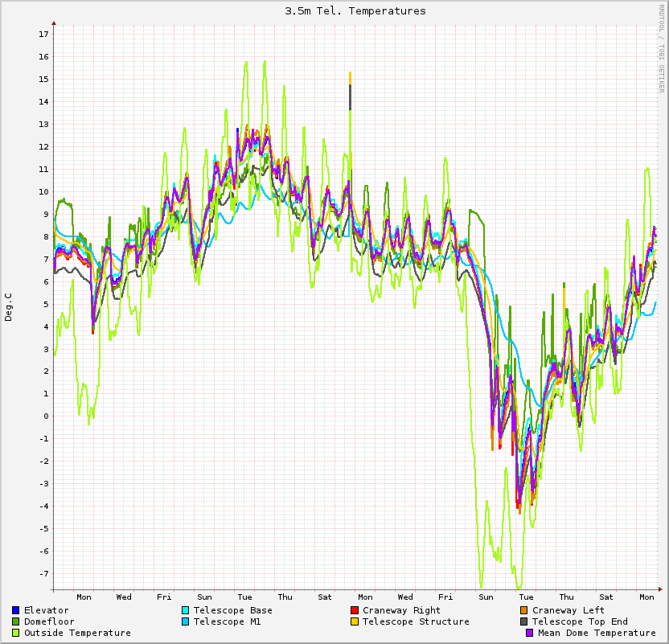The width and height of the screenshot is (669, 644).
Task: Click the orange Craneway Left legend swatch
Action: coord(523,610)
